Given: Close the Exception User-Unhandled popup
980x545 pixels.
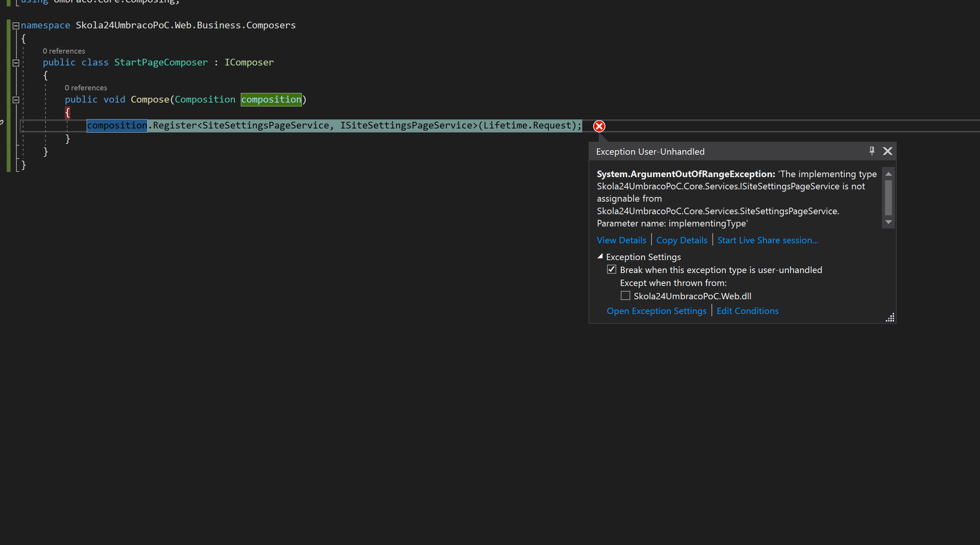Looking at the screenshot, I should click(888, 151).
